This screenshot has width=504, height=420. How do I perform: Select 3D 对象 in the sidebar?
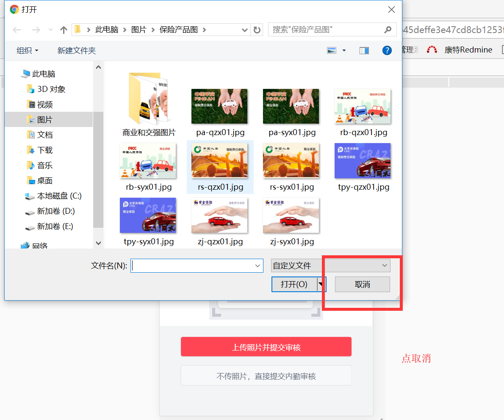click(46, 89)
